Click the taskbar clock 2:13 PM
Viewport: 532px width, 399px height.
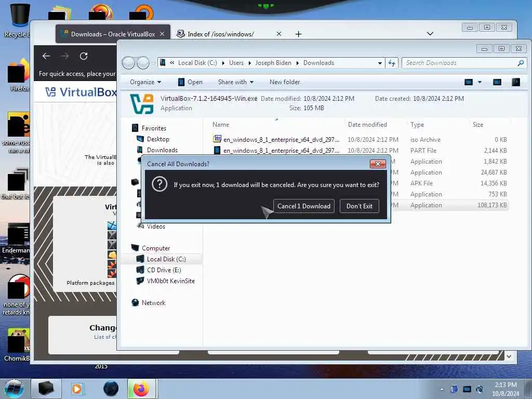(506, 385)
